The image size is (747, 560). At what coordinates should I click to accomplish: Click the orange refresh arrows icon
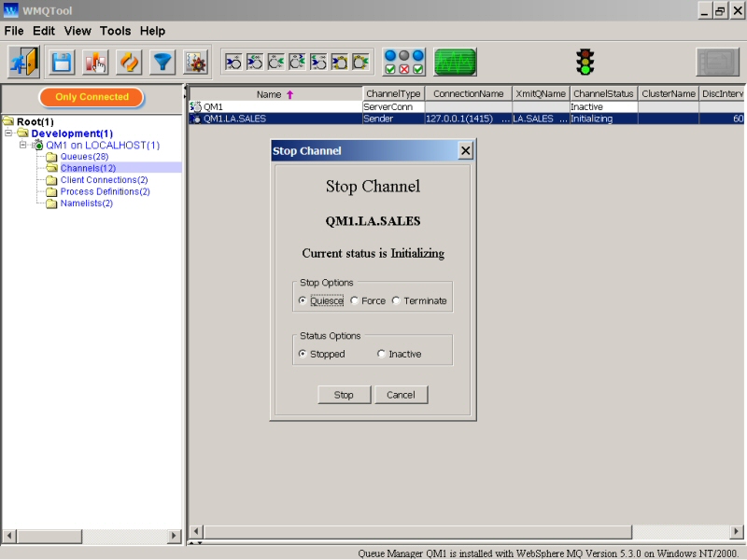pos(129,63)
